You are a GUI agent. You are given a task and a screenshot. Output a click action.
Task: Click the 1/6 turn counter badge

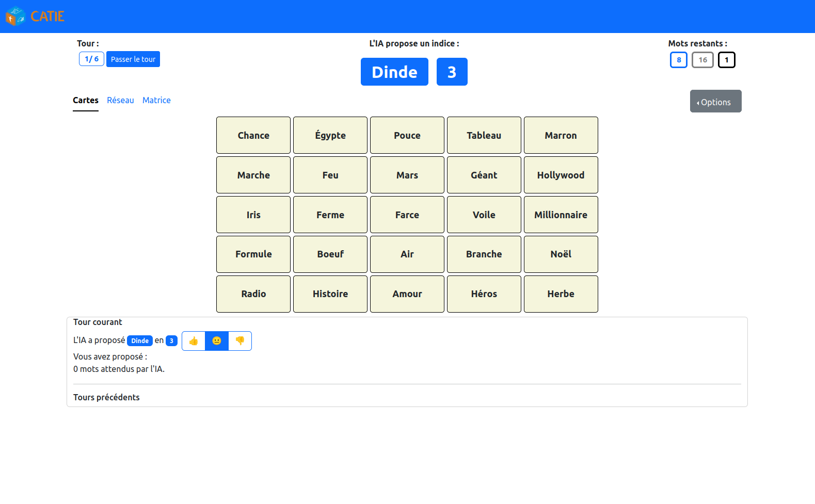pyautogui.click(x=91, y=59)
